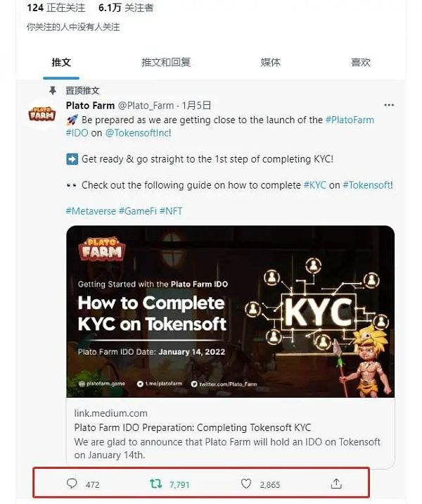This screenshot has width=422, height=504.
Task: View the 6.1万 关注者 followers list
Action: pyautogui.click(x=126, y=8)
